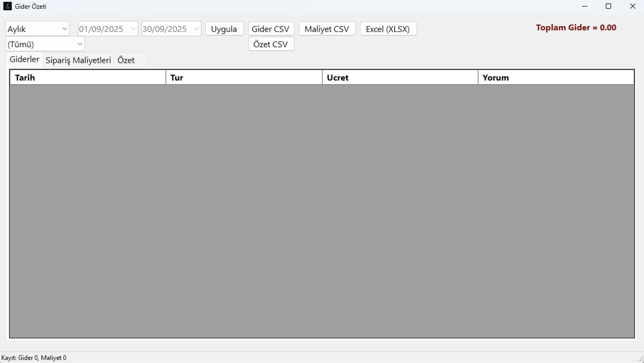Screen dimensions: 644x363
Task: Click the Yorum column header
Action: 556,78
